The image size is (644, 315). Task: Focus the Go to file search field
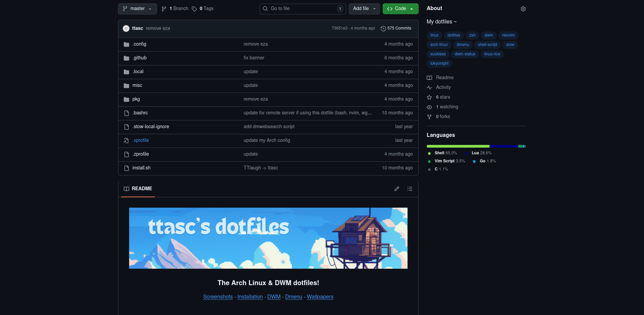pyautogui.click(x=303, y=9)
